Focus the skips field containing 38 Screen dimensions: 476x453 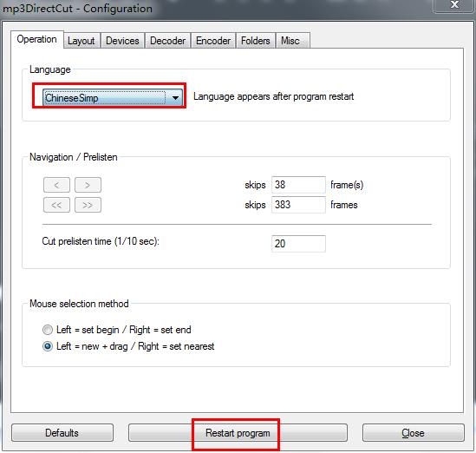point(298,185)
